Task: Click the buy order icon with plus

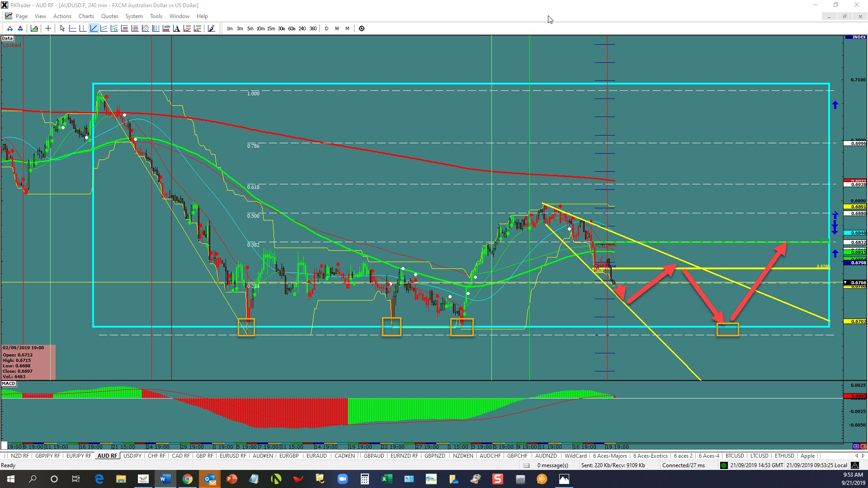Action: pyautogui.click(x=20, y=28)
